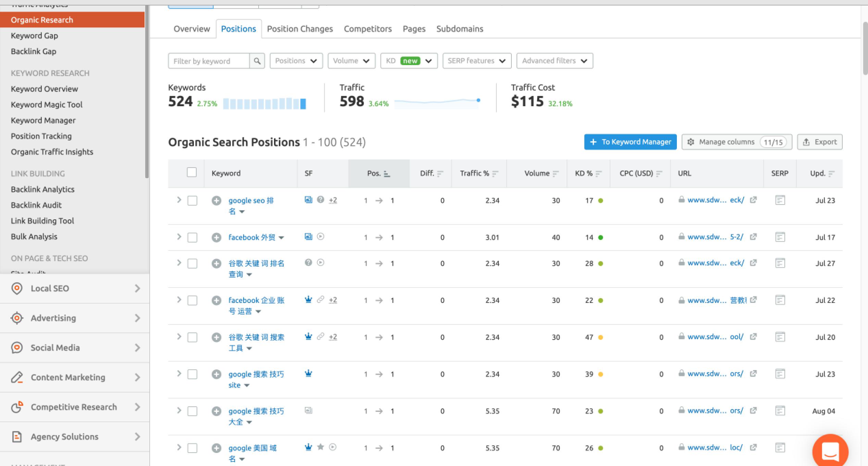Check the 'facebook 企业 账号 运营' row checkbox
The height and width of the screenshot is (466, 868).
[x=193, y=301]
